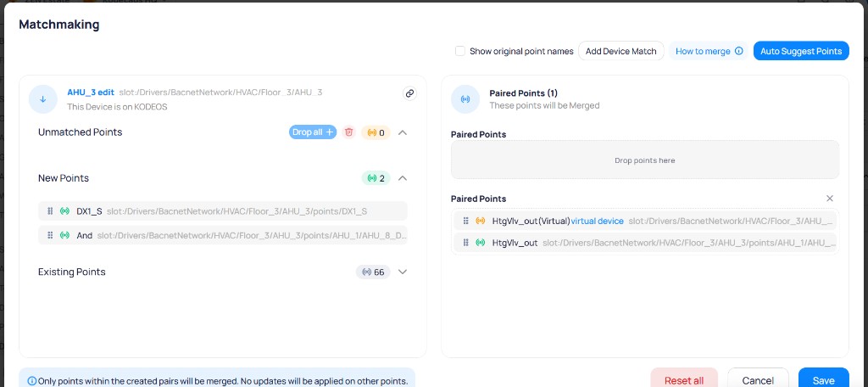Viewport: 868px width, 387px height.
Task: Remove the pair using the X icon
Action: (830, 199)
